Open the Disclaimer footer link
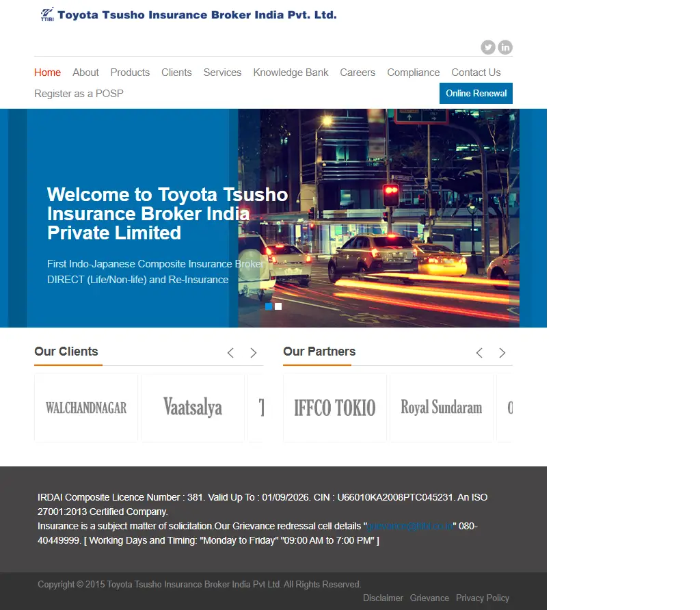700x610 pixels. click(383, 598)
